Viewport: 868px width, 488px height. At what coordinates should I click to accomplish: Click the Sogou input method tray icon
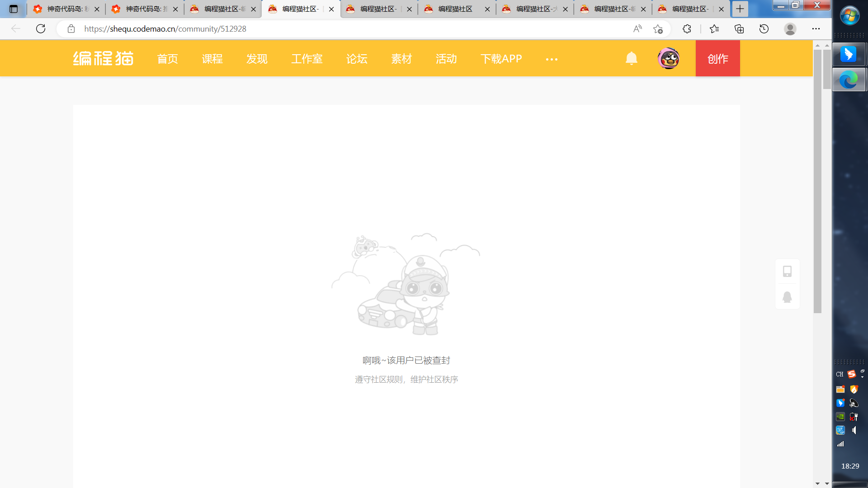pos(852,374)
